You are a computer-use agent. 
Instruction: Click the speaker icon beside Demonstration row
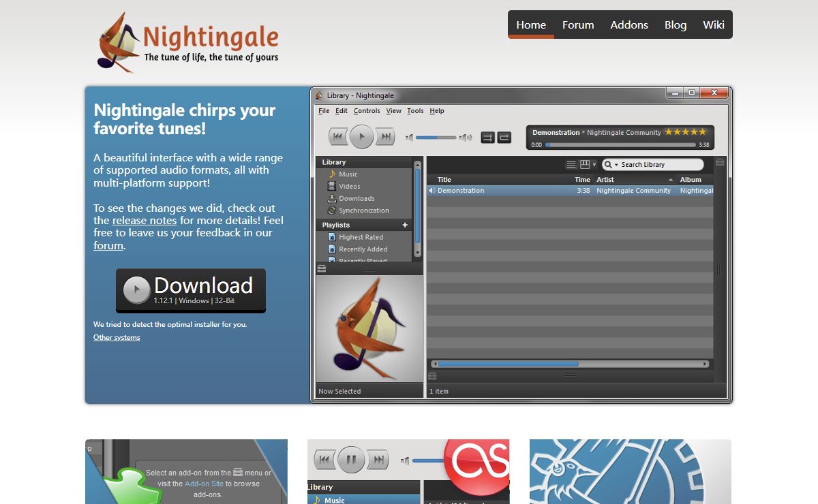(432, 191)
